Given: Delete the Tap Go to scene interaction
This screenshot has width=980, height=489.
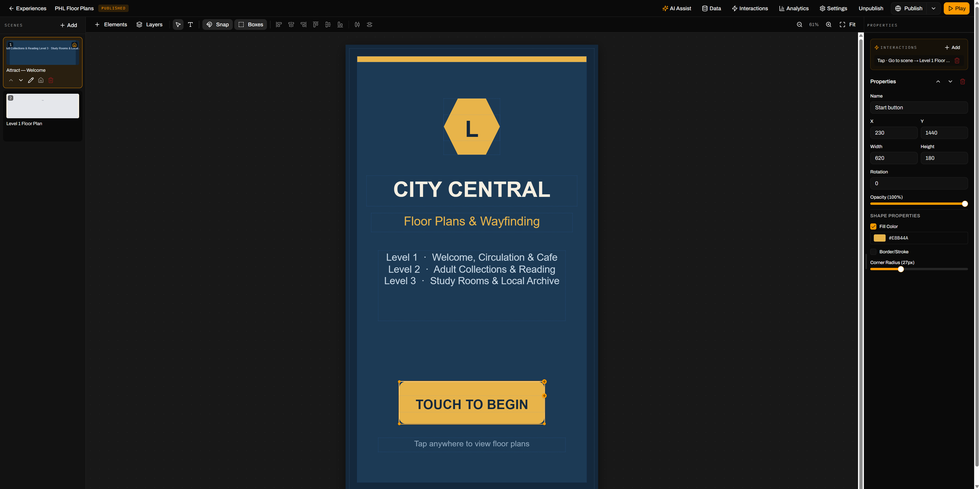Looking at the screenshot, I should click(957, 61).
